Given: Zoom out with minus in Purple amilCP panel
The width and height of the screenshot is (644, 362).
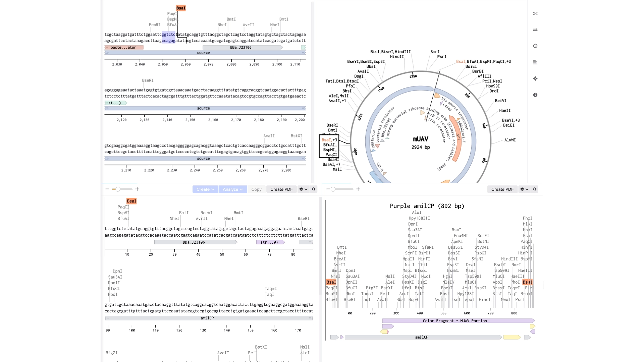Looking at the screenshot, I should pos(328,189).
